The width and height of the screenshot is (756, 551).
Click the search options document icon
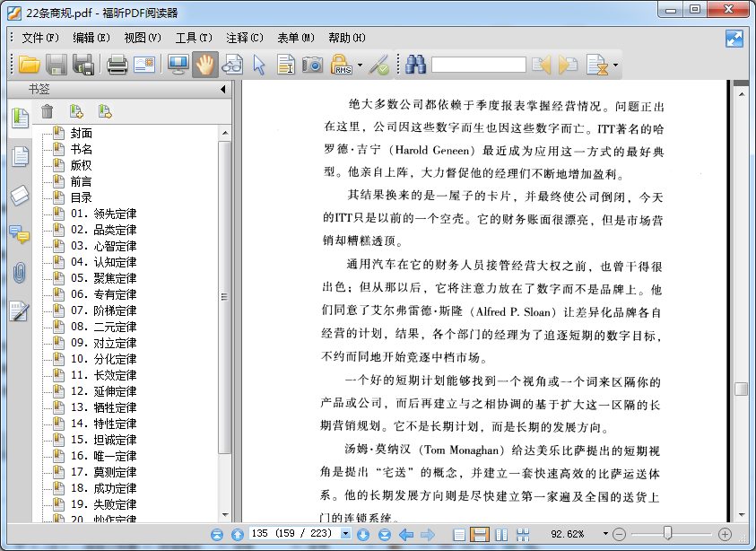(597, 65)
